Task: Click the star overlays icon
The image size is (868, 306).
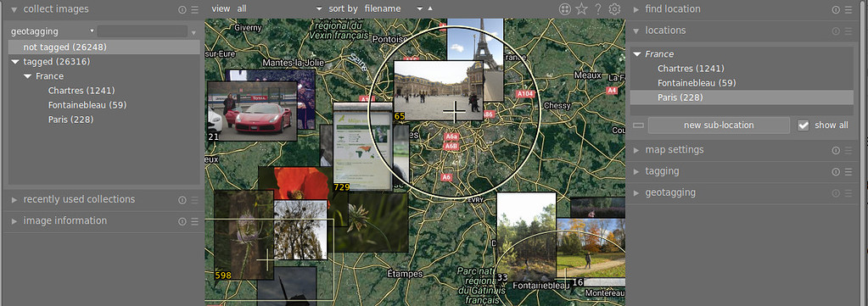Action: tap(580, 8)
